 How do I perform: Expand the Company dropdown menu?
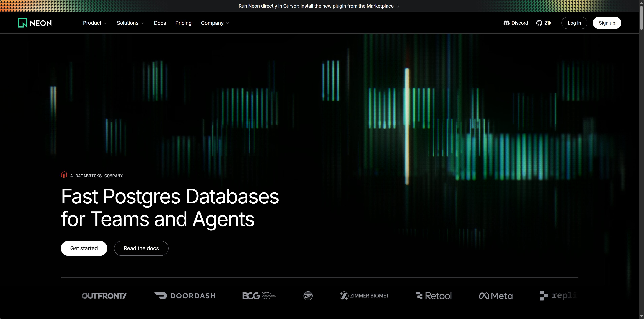215,23
